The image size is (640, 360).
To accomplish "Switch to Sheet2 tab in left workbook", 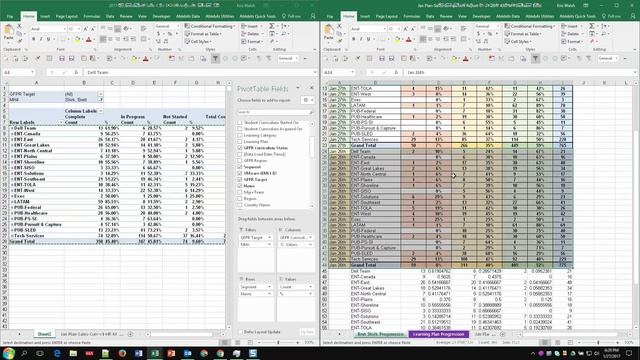I will click(x=44, y=334).
